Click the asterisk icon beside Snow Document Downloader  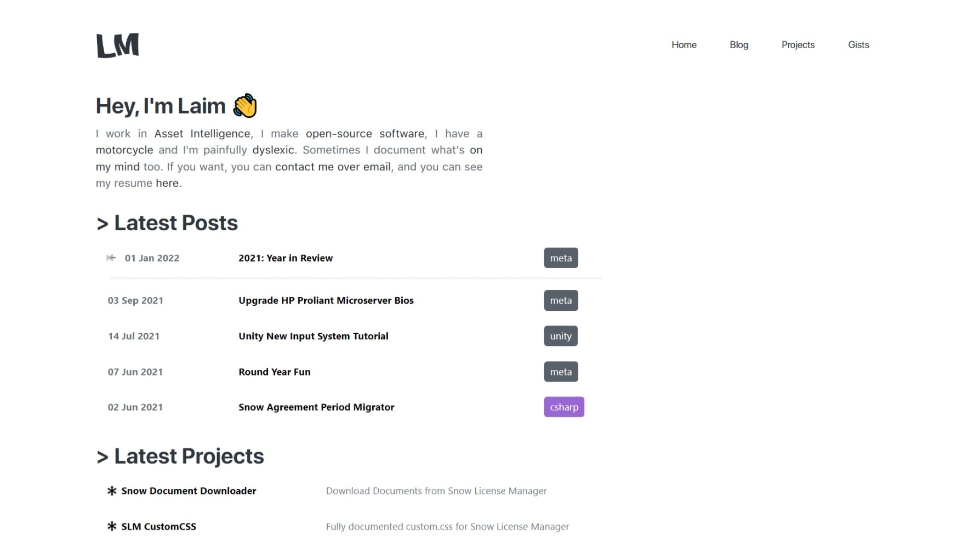[x=112, y=491]
